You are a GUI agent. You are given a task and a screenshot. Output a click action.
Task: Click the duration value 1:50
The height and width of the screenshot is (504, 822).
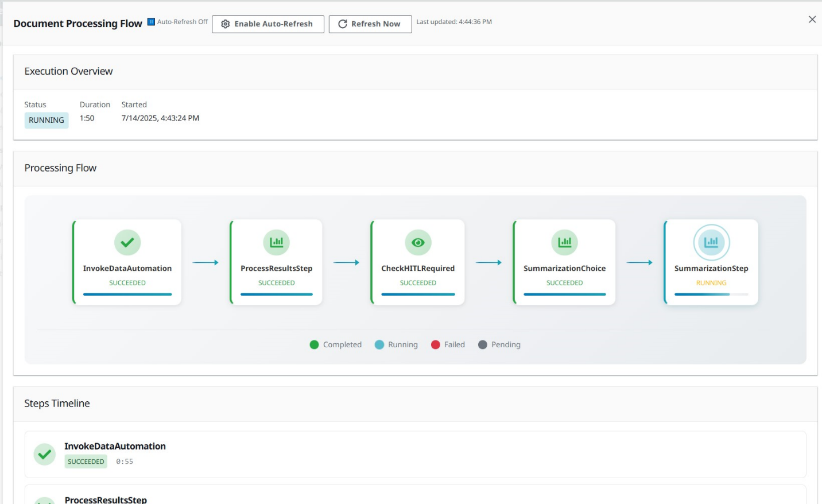click(x=87, y=118)
